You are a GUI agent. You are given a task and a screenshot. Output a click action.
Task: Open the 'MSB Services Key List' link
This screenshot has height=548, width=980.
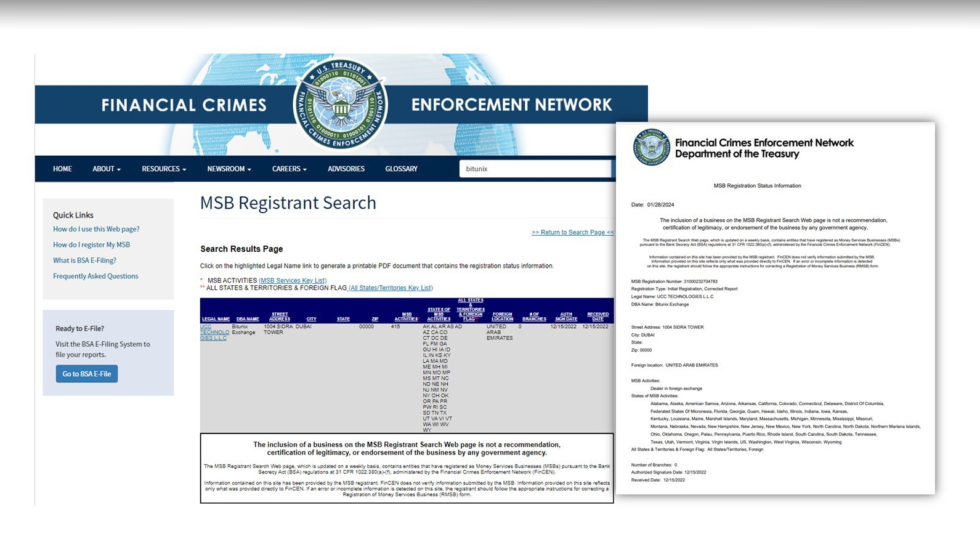click(293, 280)
